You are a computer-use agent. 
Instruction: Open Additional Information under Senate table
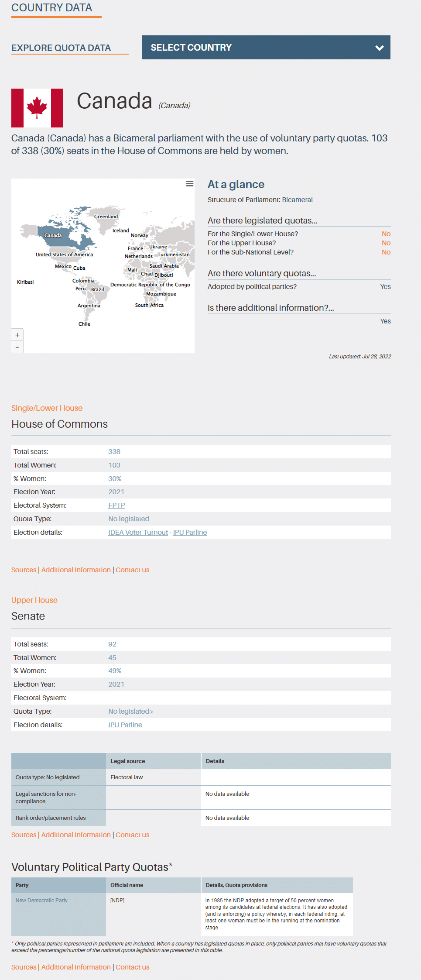click(76, 835)
